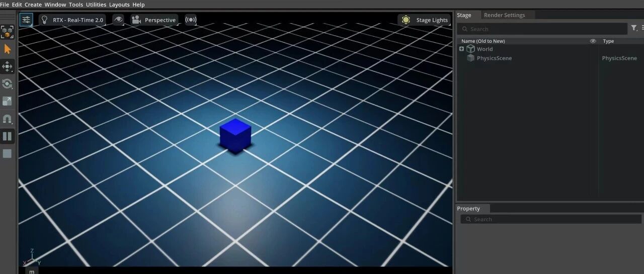Open viewport settings sliders icon
Image resolution: width=644 pixels, height=274 pixels.
pos(26,20)
